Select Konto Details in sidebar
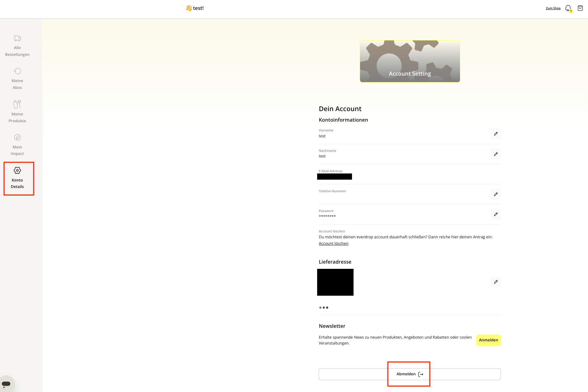This screenshot has height=392, width=588. click(x=17, y=178)
